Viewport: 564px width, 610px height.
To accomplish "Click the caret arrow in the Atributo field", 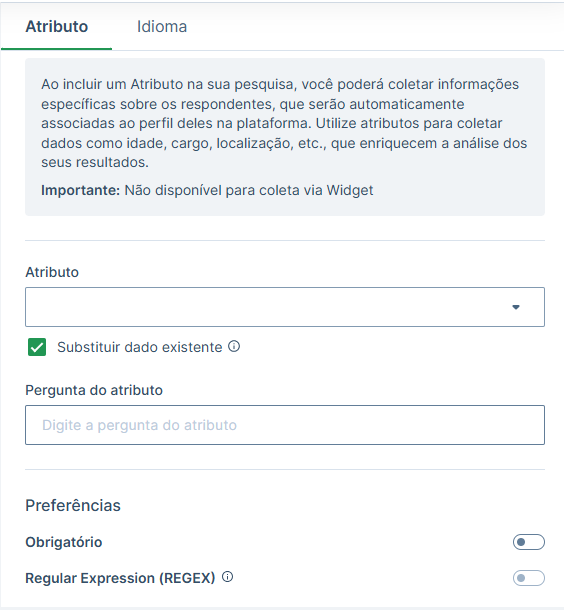I will [516, 307].
